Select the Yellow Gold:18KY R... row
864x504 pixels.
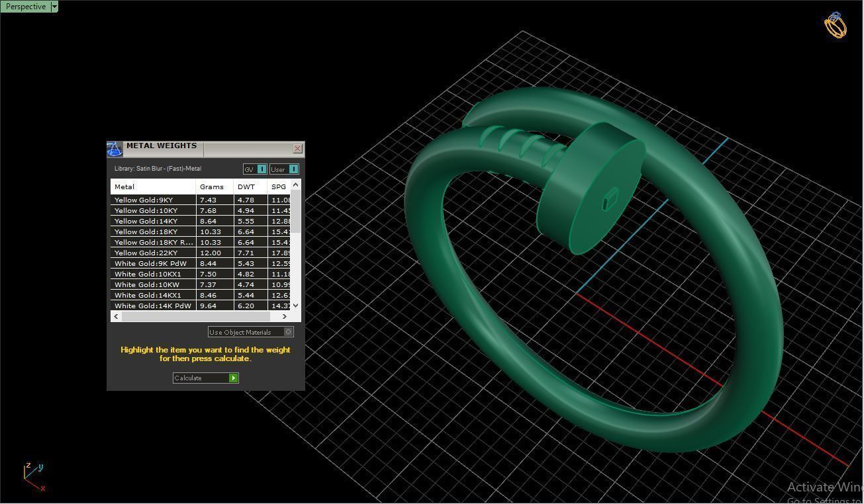coord(201,242)
